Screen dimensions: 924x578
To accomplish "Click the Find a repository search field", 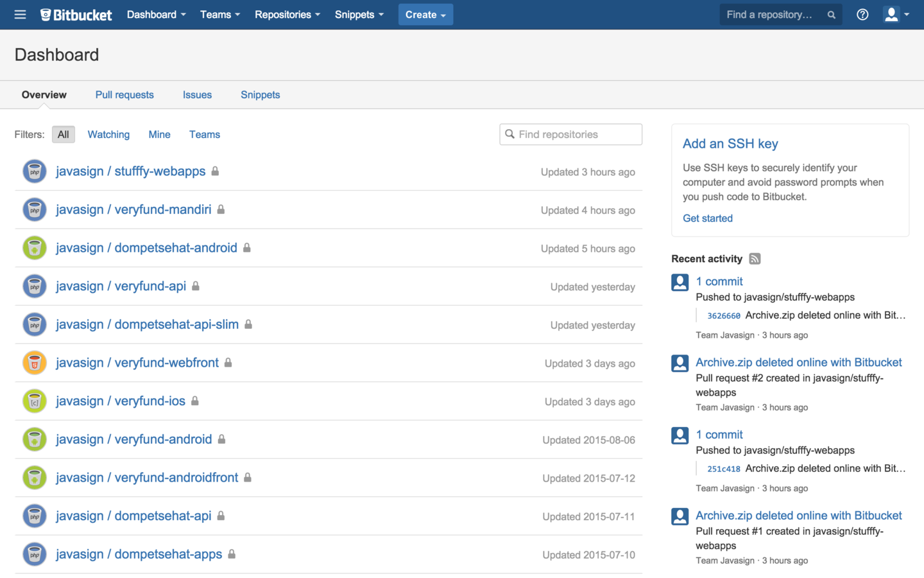I will click(781, 15).
